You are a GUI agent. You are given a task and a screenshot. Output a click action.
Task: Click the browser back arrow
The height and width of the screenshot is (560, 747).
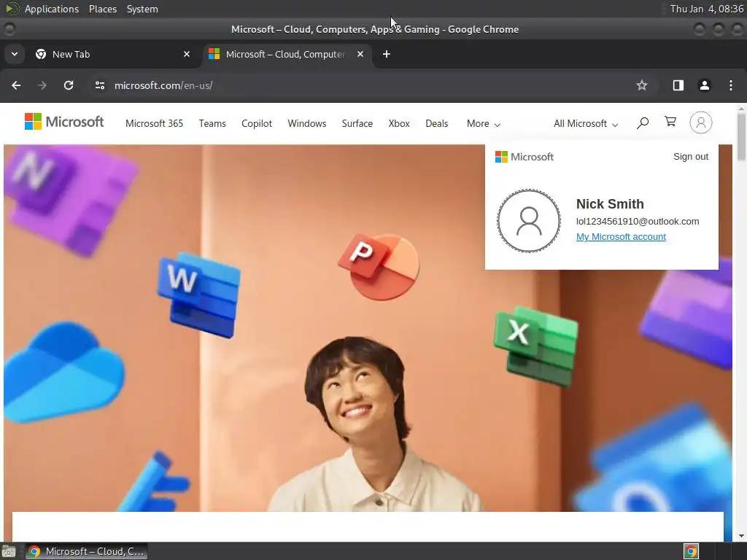[16, 85]
